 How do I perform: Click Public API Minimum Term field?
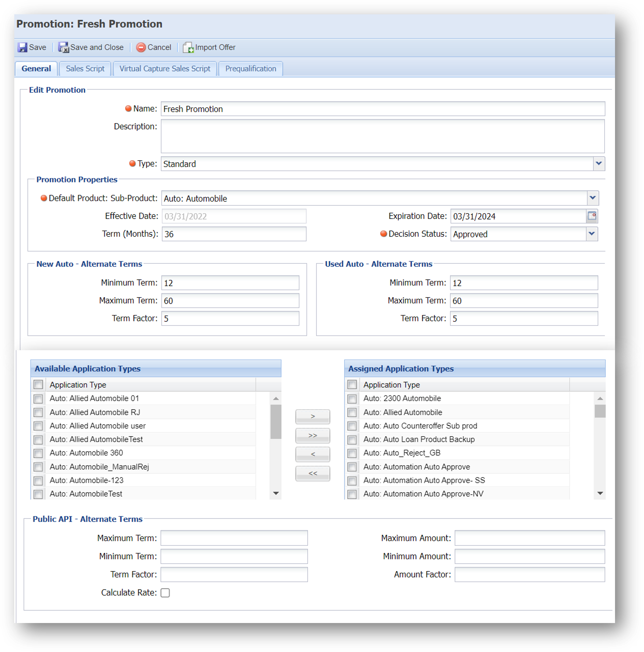click(234, 556)
